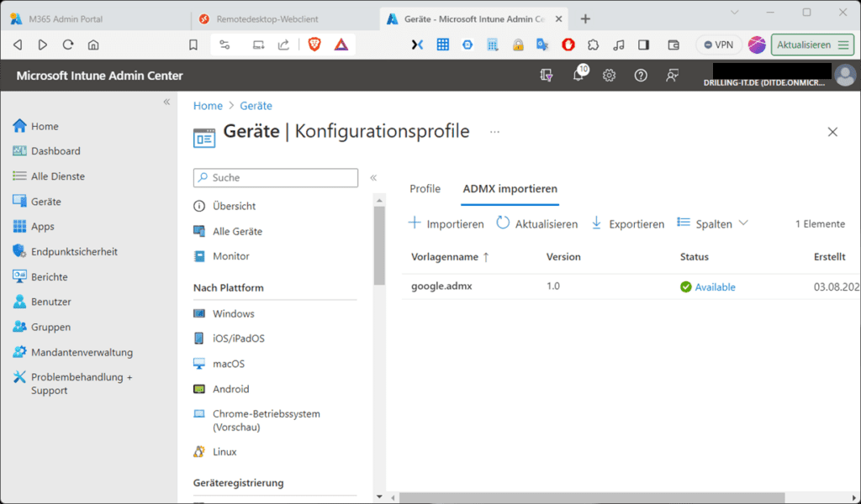Click the share icon in the address bar
861x504 pixels.
[x=283, y=45]
